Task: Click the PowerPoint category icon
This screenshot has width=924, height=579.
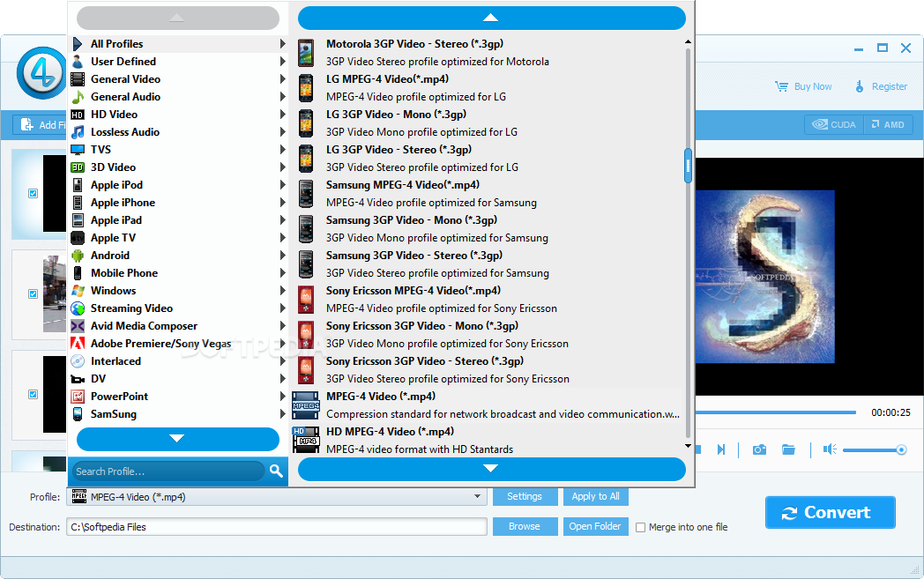Action: (78, 397)
